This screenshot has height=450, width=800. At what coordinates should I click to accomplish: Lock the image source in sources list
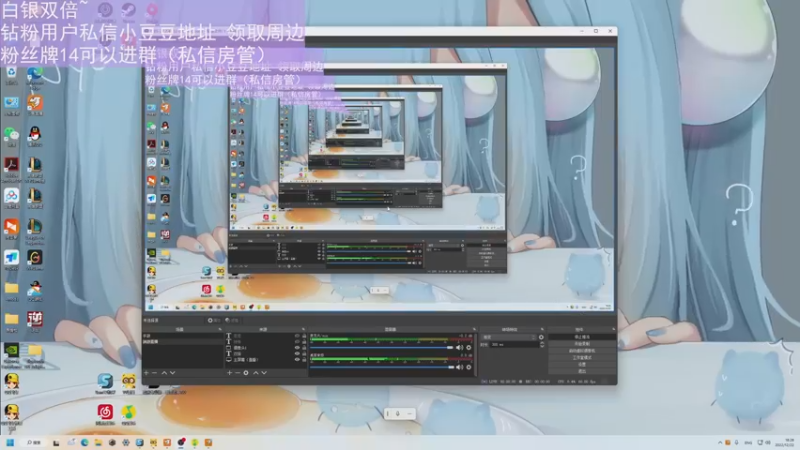(x=304, y=347)
